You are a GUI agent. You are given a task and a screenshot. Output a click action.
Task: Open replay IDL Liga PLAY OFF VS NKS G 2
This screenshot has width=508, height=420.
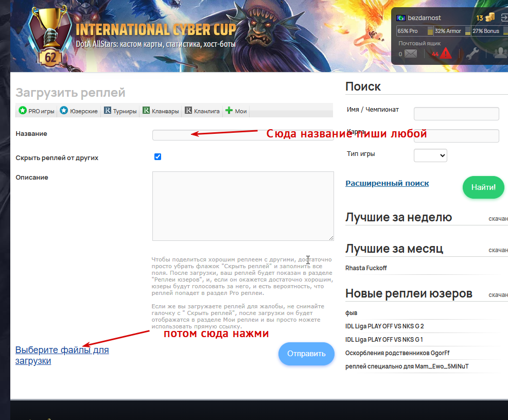pyautogui.click(x=384, y=326)
